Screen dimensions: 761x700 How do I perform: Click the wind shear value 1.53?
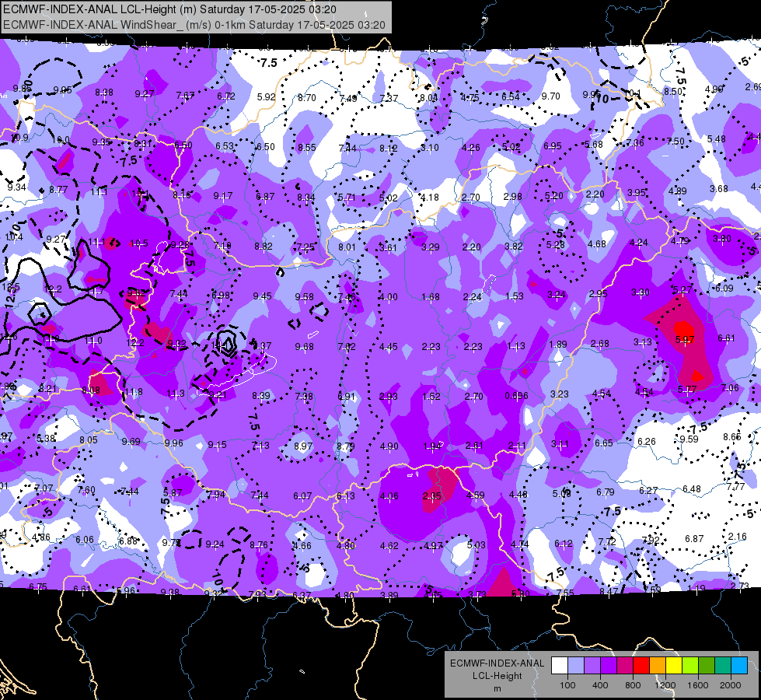point(515,296)
